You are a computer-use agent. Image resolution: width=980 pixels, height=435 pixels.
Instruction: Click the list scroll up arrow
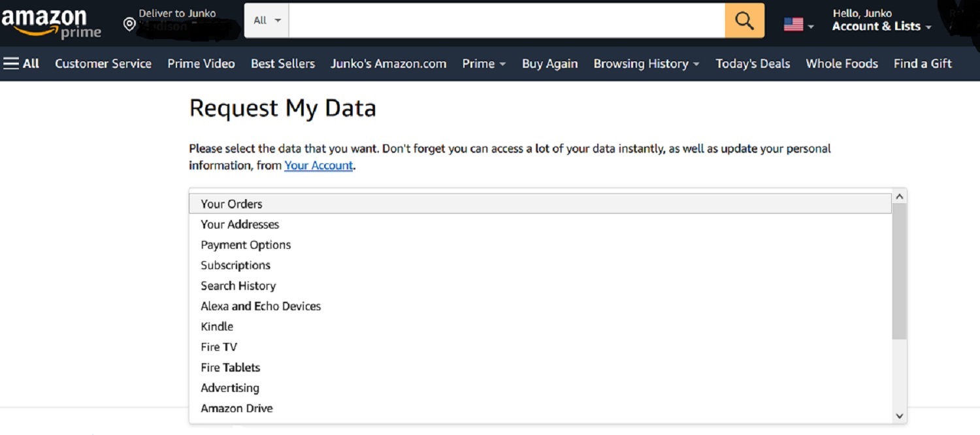tap(899, 197)
